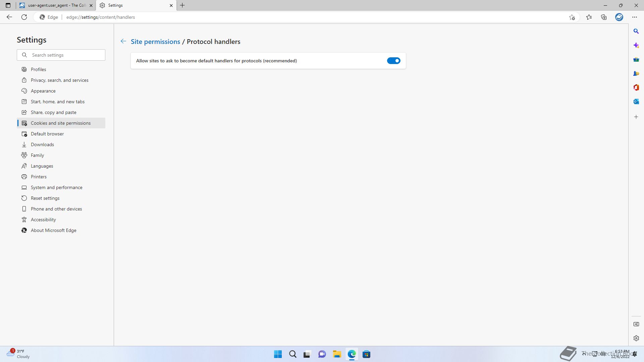Switch to the user-agent tab
This screenshot has height=362, width=644.
[55, 5]
